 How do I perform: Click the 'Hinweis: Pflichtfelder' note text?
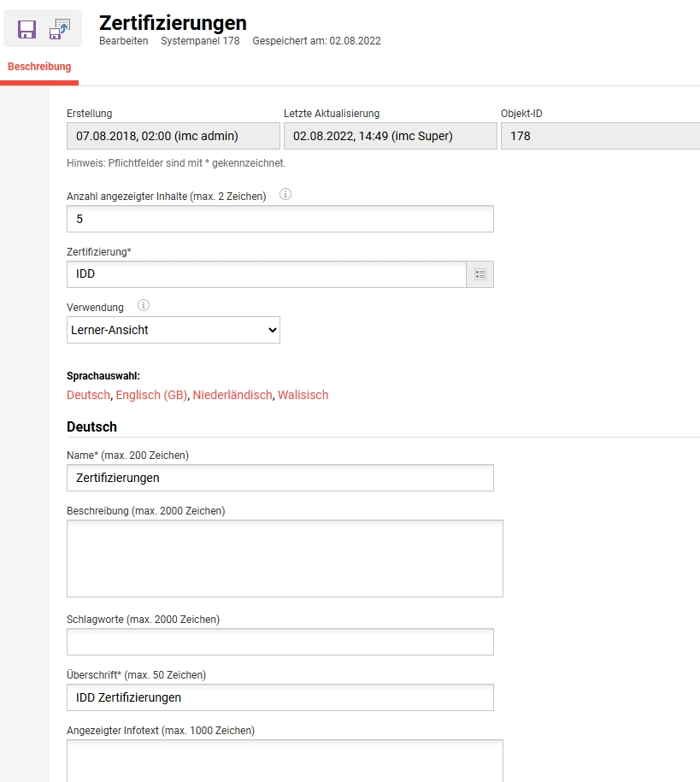pyautogui.click(x=176, y=163)
